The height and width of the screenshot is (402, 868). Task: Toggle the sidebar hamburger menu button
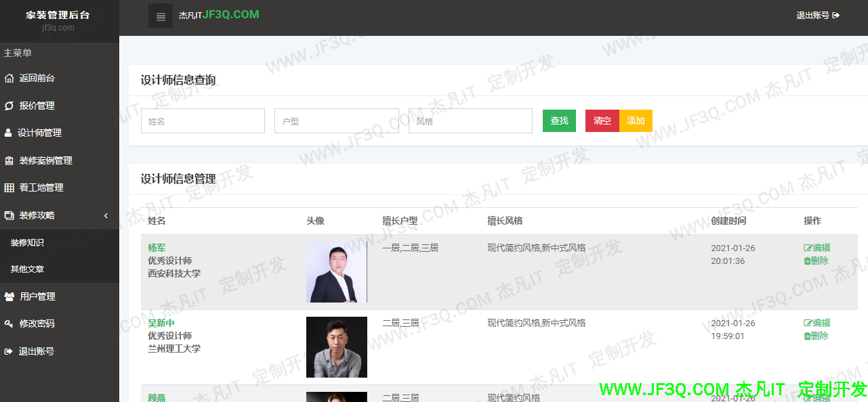[161, 16]
